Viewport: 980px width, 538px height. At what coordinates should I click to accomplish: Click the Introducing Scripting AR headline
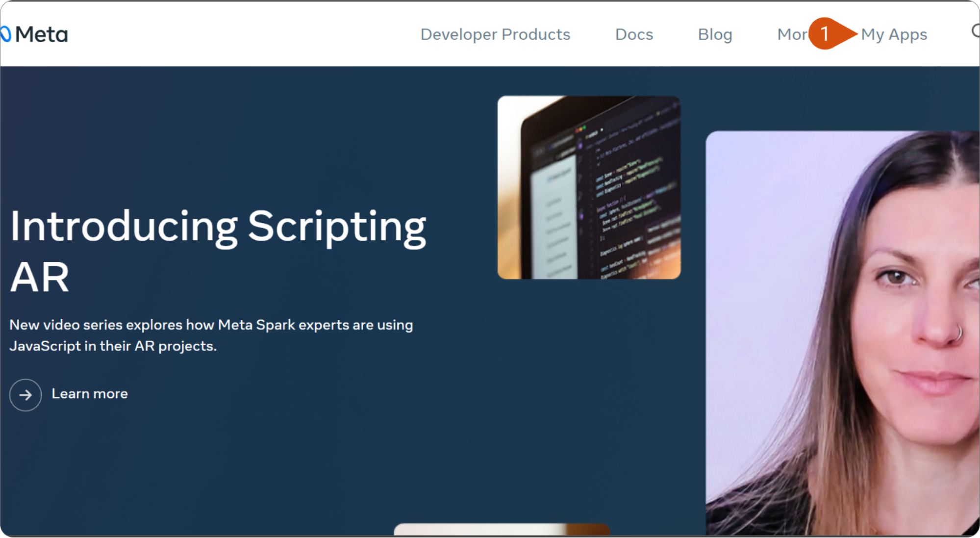click(218, 251)
